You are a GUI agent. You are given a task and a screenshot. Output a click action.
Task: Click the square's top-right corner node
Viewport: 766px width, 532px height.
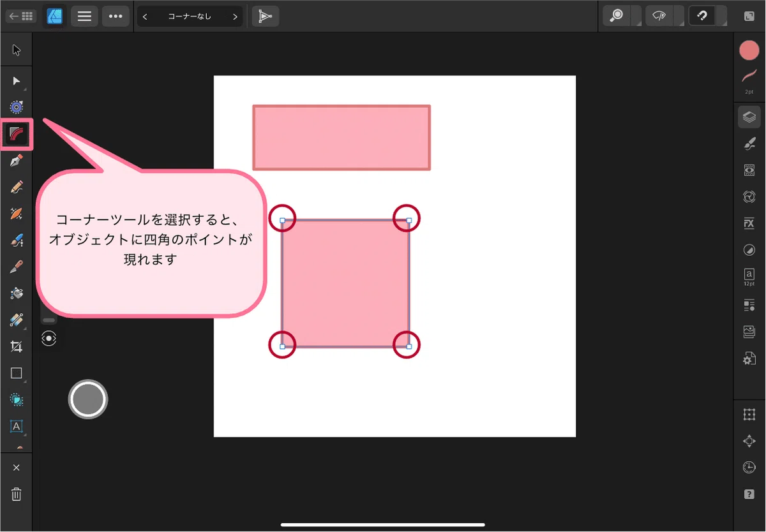[409, 220]
